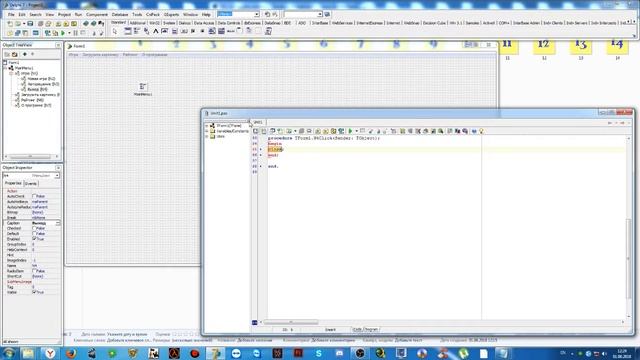Pick the ListBox component in palette
Viewport: 640px width, 360px height.
(212, 31)
